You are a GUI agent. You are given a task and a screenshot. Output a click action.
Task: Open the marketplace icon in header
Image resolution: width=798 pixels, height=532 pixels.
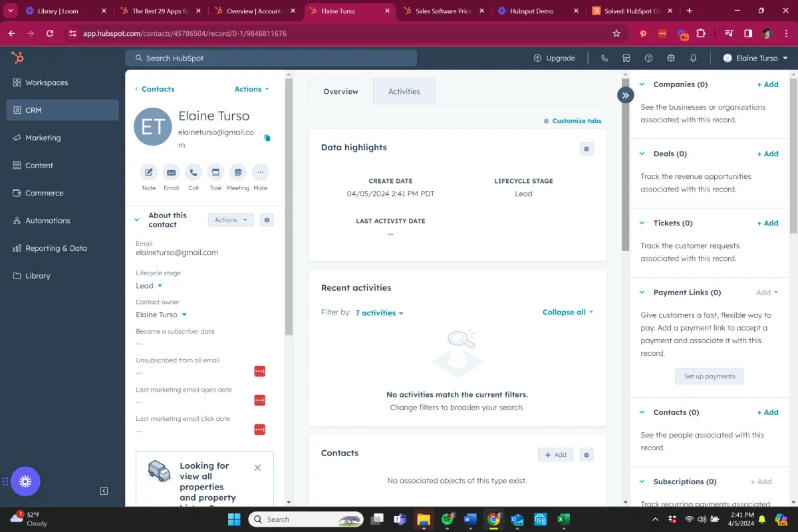(x=626, y=58)
